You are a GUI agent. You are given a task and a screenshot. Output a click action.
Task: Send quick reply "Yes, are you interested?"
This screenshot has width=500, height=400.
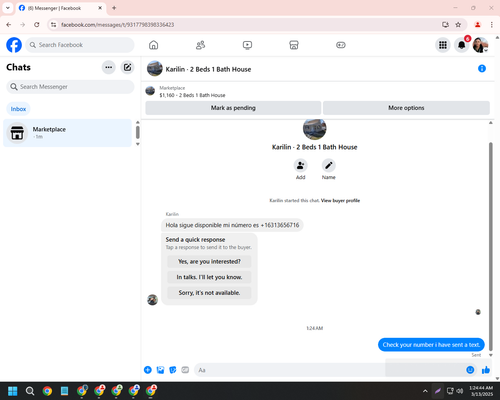[209, 262]
